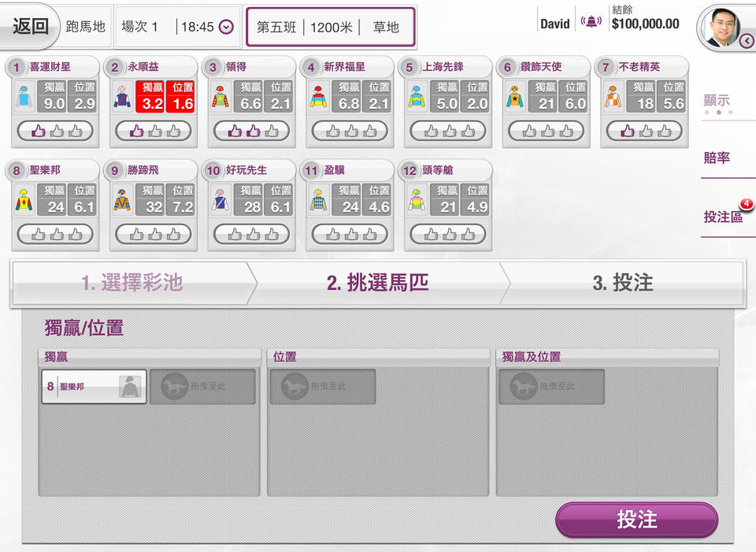Click horse icon in the 獨贏及位置 drop zone
The height and width of the screenshot is (552, 756).
point(517,387)
